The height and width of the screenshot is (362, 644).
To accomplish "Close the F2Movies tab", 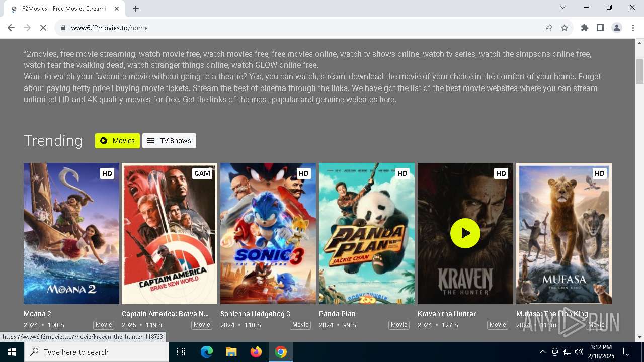I will [x=117, y=9].
